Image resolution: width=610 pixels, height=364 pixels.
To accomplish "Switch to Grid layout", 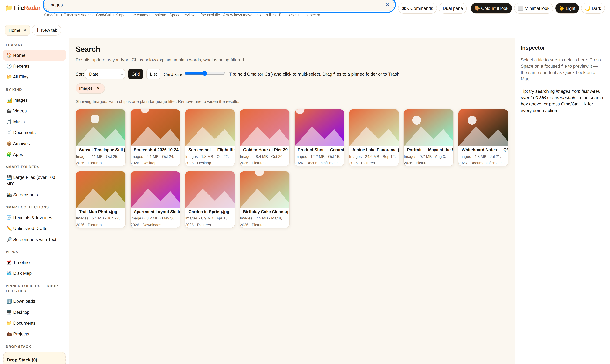I will pos(135,74).
